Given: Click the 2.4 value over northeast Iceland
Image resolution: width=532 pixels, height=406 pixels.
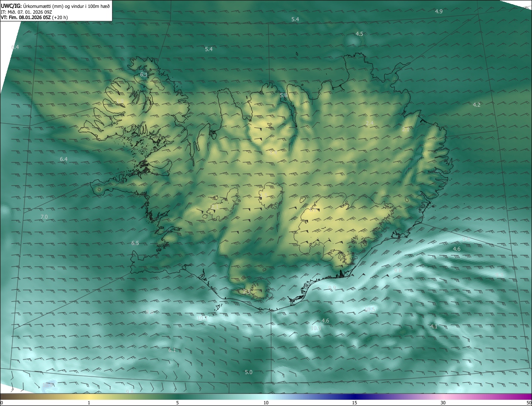Looking at the screenshot, I should [369, 123].
